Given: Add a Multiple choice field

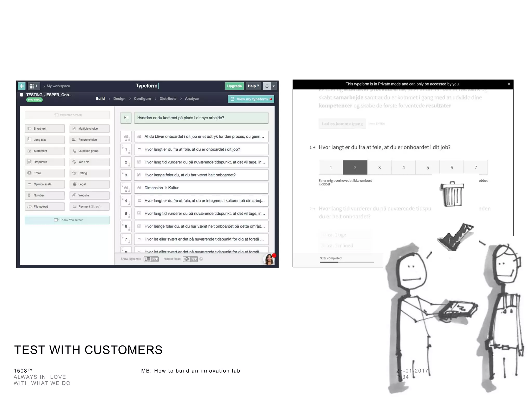Looking at the screenshot, I should tap(89, 129).
